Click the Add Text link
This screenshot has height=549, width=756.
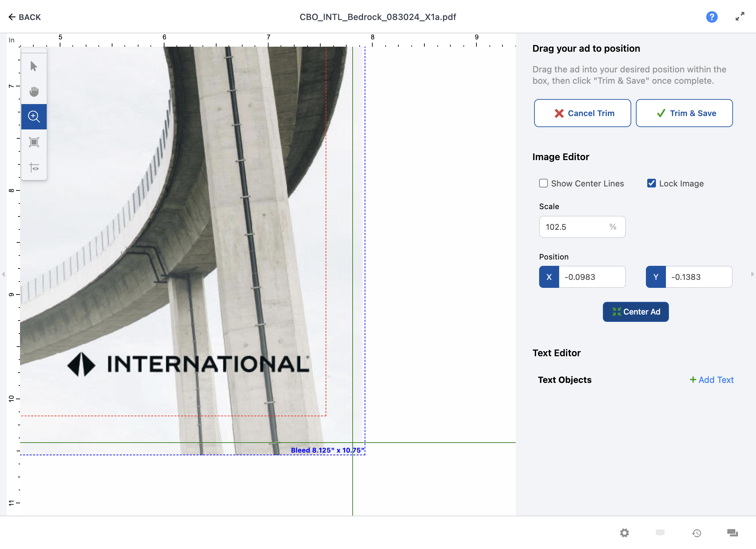pyautogui.click(x=712, y=380)
